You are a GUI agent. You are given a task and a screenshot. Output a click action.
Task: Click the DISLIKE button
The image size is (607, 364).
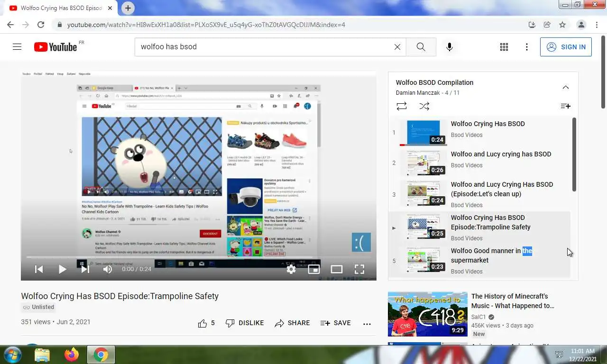245,323
